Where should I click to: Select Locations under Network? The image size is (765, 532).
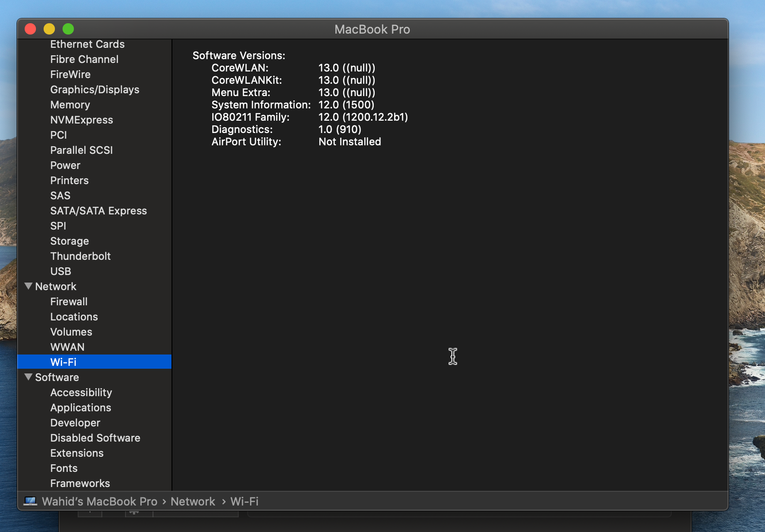[x=74, y=317]
